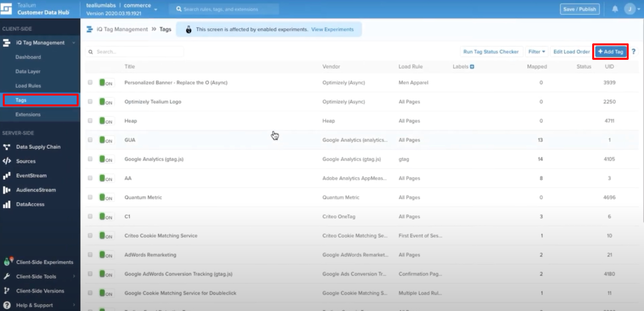644x311 pixels.
Task: Click the Men Apparel load rule cell
Action: point(413,83)
